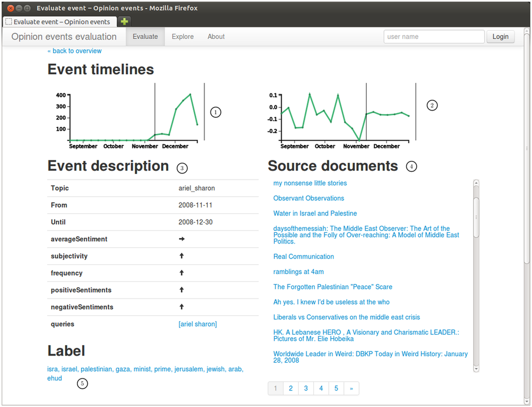Click the green new tab plus icon
The height and width of the screenshot is (407, 532).
pos(124,21)
